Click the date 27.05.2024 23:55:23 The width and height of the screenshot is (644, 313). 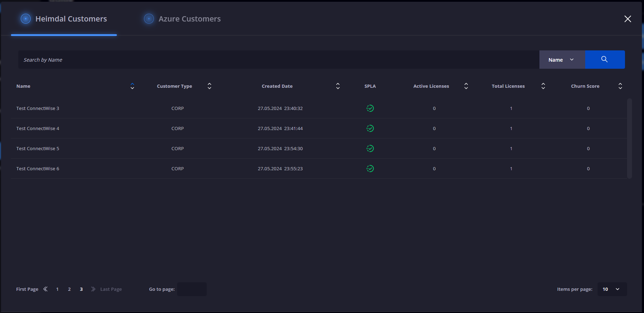[x=280, y=168]
